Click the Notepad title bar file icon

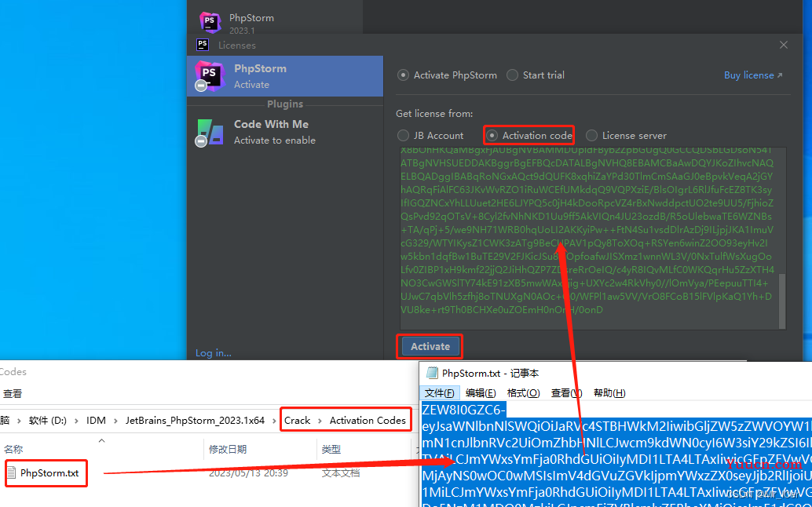point(431,373)
